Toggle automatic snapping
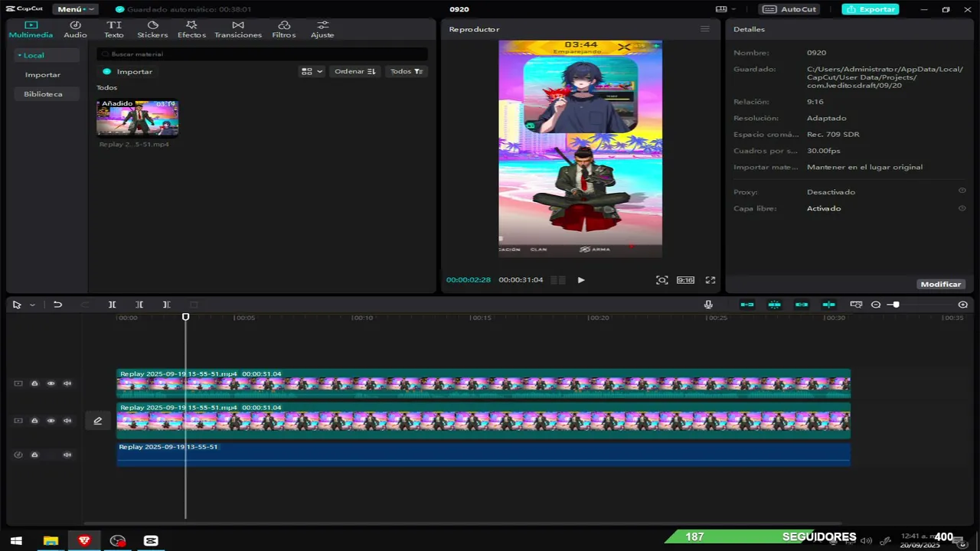The width and height of the screenshot is (980, 551). [x=774, y=305]
